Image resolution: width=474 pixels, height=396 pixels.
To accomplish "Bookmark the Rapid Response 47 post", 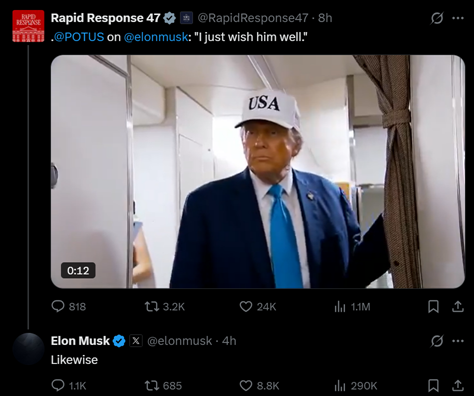I will [x=433, y=306].
